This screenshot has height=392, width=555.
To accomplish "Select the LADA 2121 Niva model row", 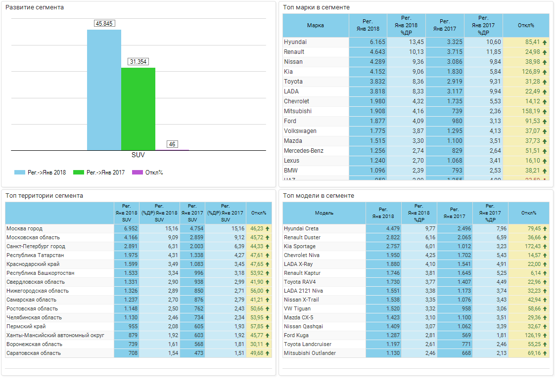I will [416, 291].
